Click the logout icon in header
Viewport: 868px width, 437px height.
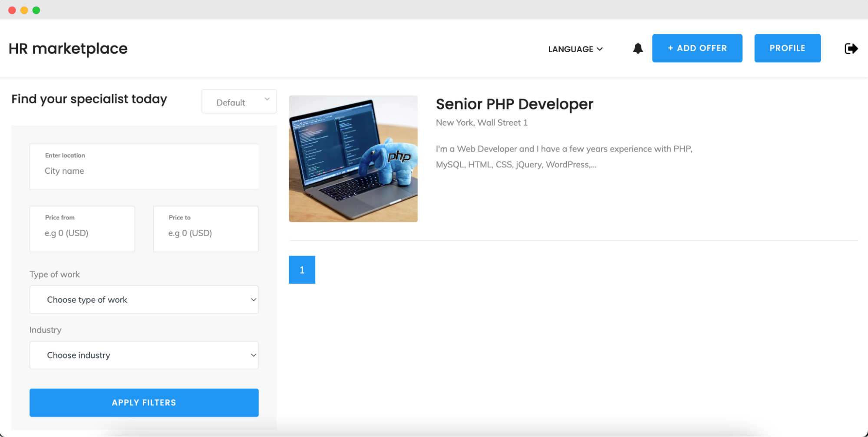point(851,48)
